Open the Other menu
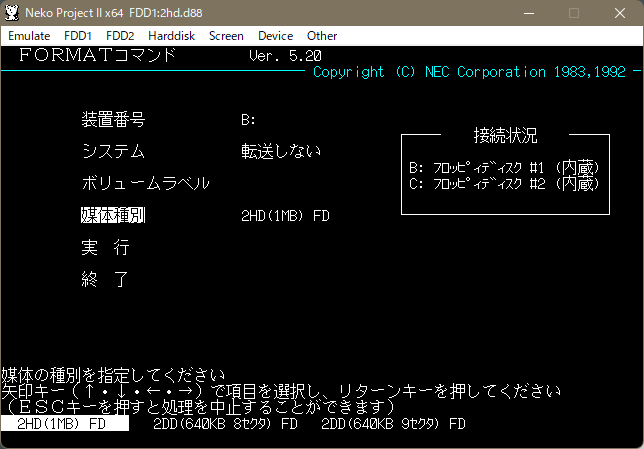 click(322, 36)
